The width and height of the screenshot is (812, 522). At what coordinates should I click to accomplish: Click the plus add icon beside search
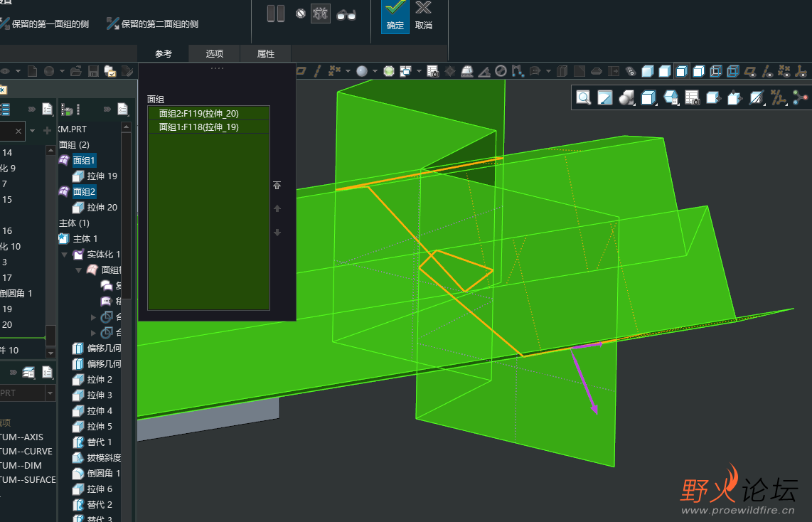[47, 131]
